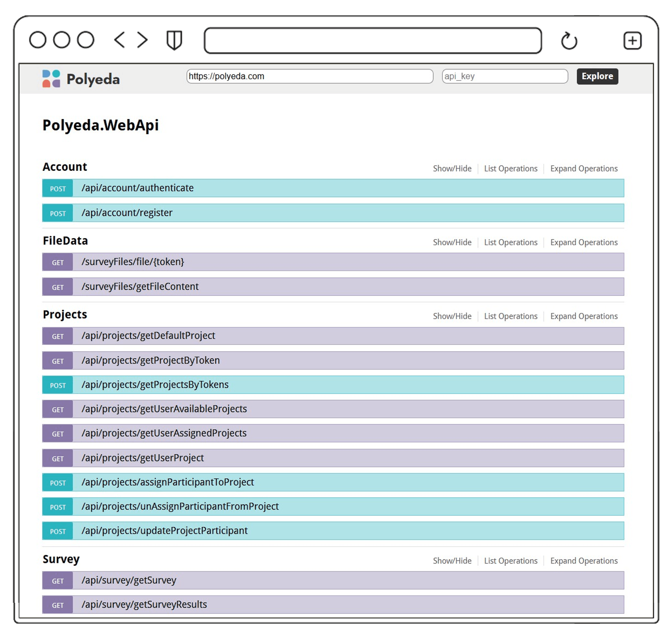List Operations for Survey section
Viewport: 672px width, 639px height.
511,561
